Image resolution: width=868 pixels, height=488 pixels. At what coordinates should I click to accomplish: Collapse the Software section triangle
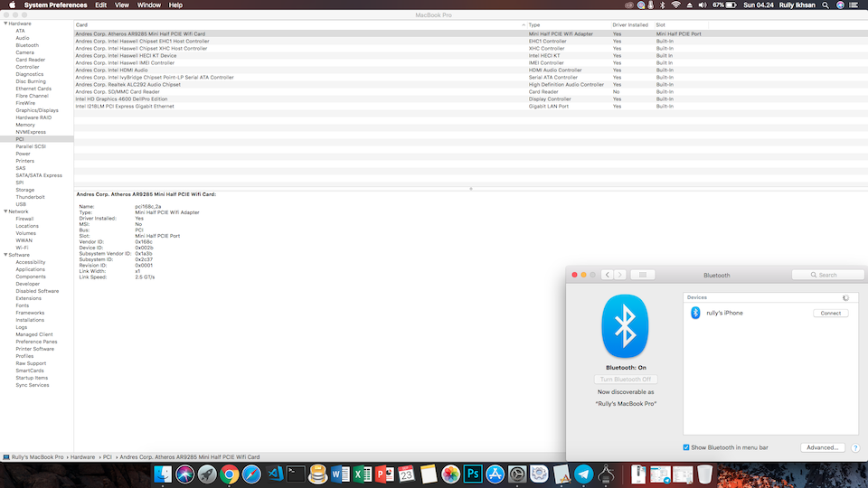[x=5, y=255]
